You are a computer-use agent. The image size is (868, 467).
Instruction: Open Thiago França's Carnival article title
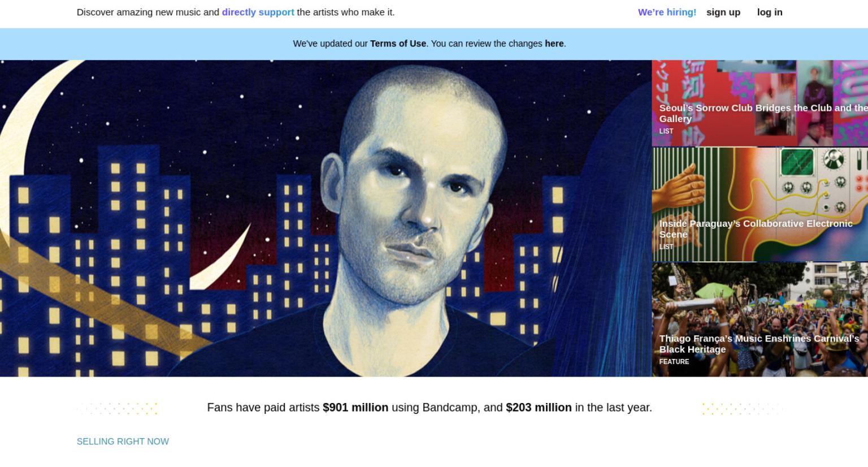(759, 344)
